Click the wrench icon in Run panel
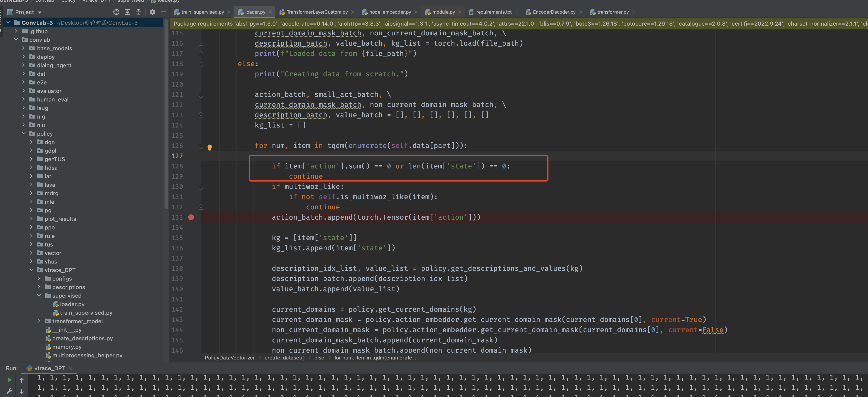This screenshot has height=397, width=868. pyautogui.click(x=9, y=391)
